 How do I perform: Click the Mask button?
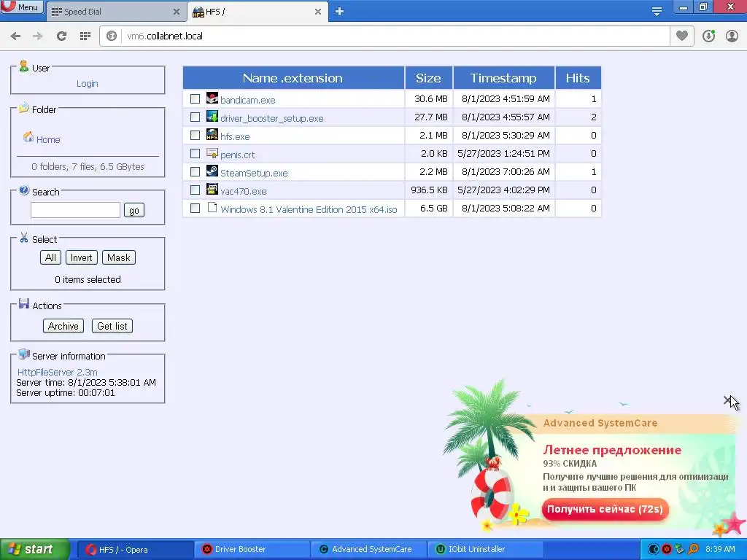tap(119, 257)
